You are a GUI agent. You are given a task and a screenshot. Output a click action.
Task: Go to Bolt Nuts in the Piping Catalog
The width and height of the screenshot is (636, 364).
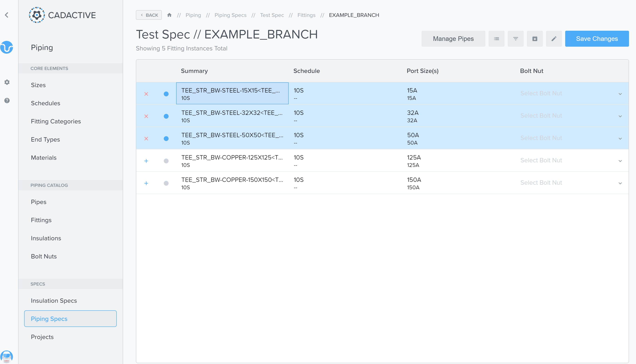pos(44,256)
